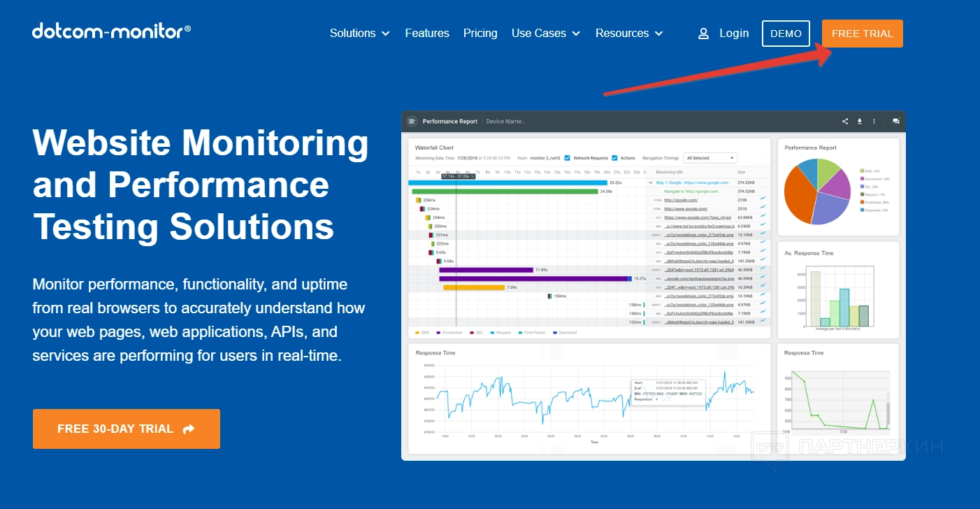Click the purple 15.27s waterfall bar
This screenshot has width=980, height=509.
pyautogui.click(x=535, y=278)
